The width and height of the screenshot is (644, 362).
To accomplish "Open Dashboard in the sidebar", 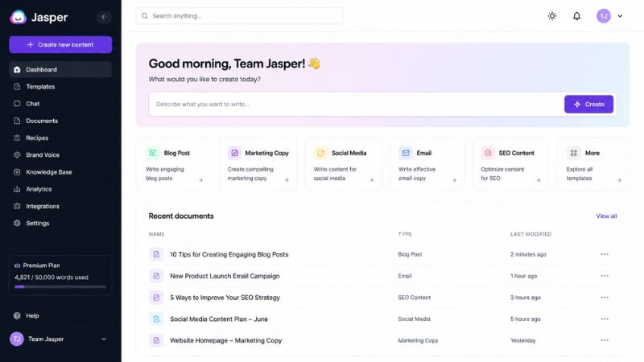I will pos(60,70).
